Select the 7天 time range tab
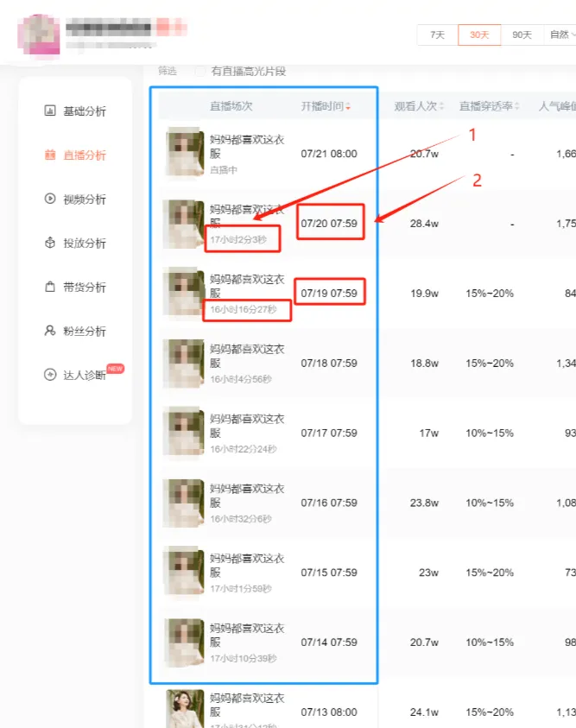 point(437,35)
